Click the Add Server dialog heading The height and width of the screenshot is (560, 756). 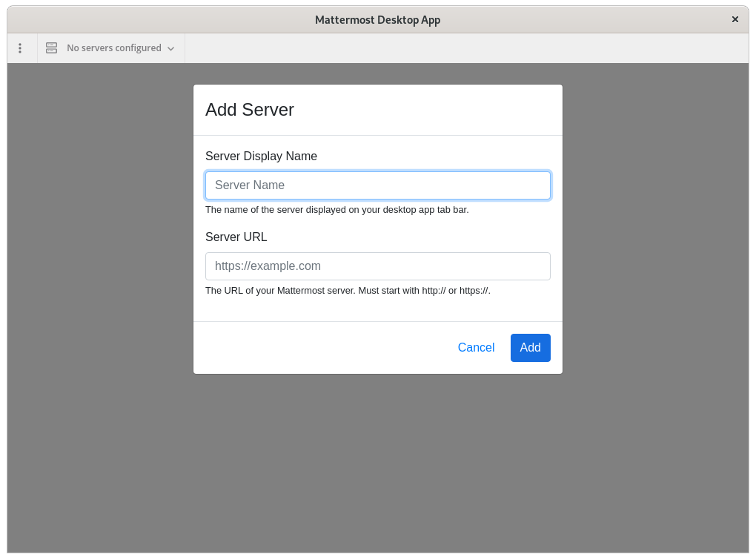pyautogui.click(x=249, y=110)
